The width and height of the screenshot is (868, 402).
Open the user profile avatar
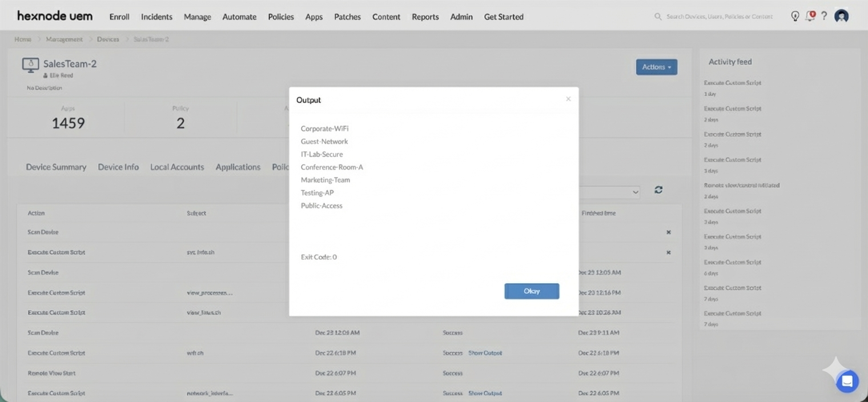pyautogui.click(x=841, y=16)
